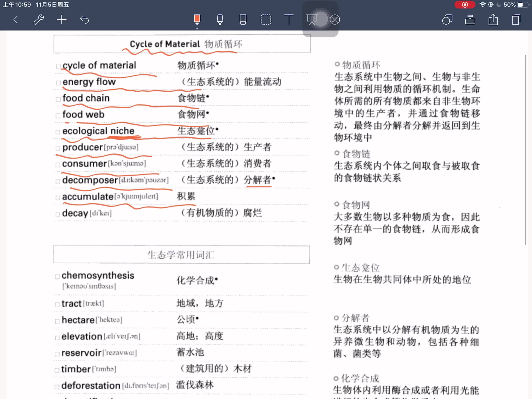Tap the word 'accumulate'
Image resolution: width=532 pixels, height=399 pixels.
pos(88,197)
